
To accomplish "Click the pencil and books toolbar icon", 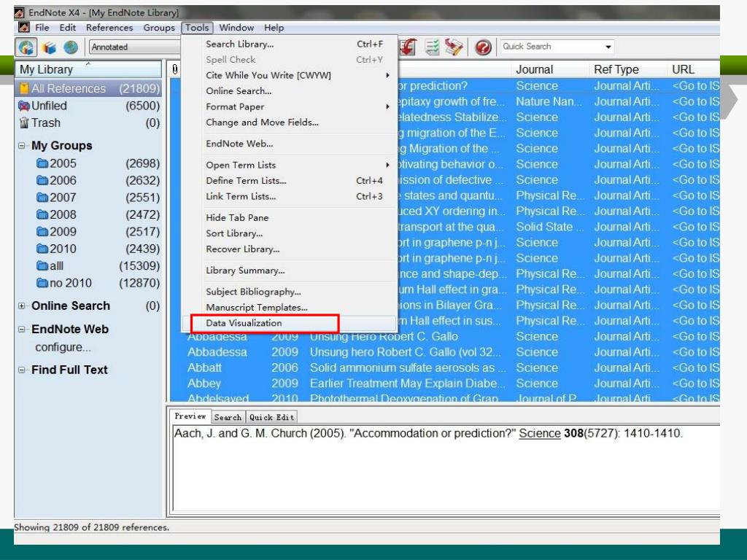I will pyautogui.click(x=454, y=47).
